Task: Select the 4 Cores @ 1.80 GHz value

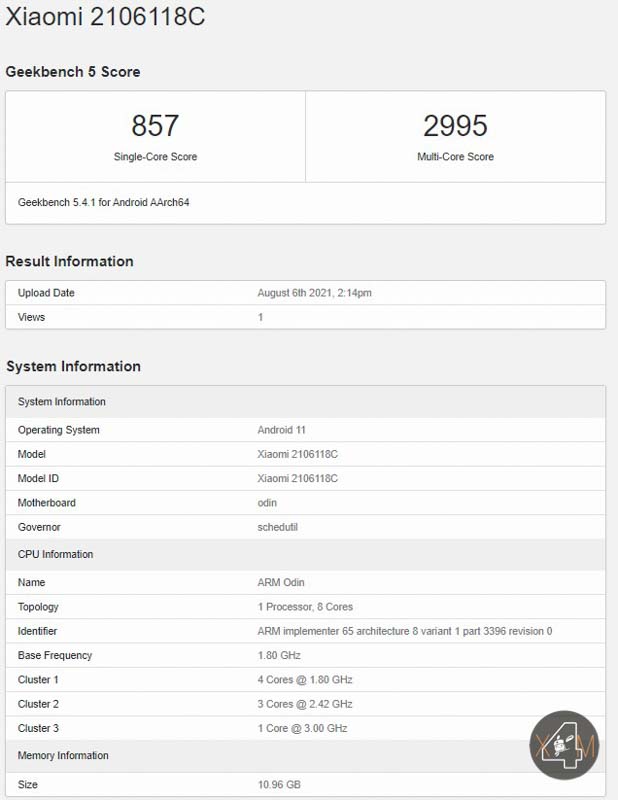Action: [x=305, y=680]
